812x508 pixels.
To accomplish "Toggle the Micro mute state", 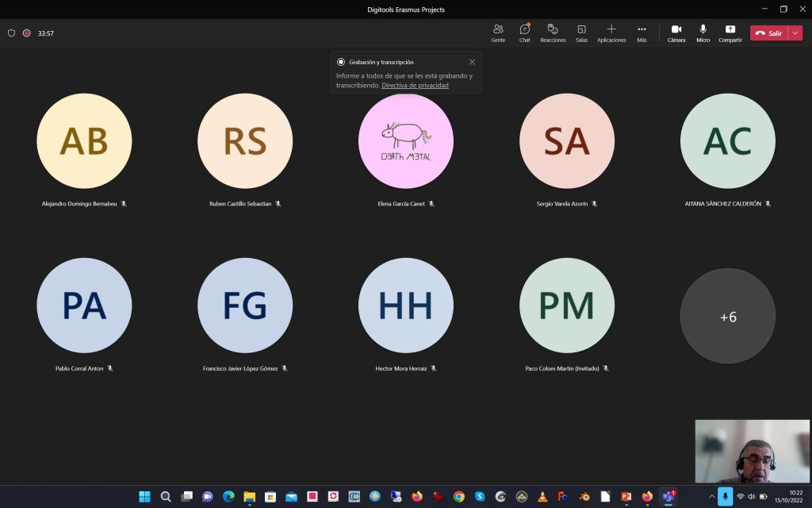I will point(703,33).
